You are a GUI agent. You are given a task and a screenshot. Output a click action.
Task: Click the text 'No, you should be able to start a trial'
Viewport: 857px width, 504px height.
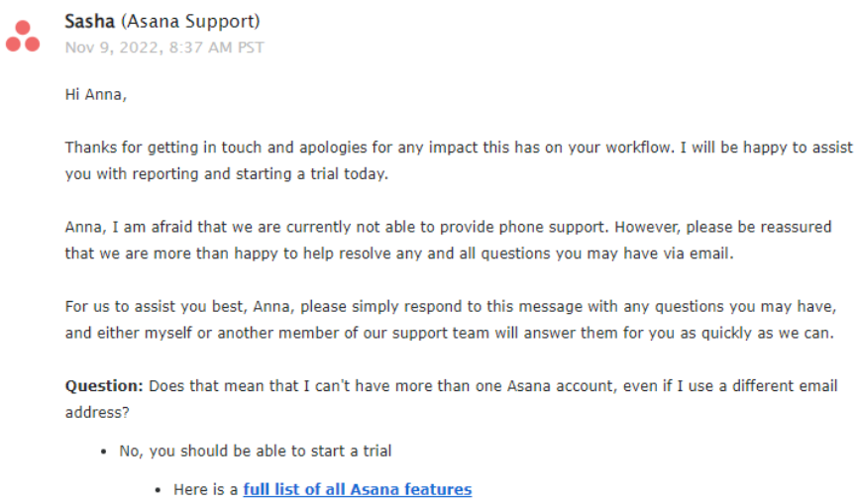256,452
